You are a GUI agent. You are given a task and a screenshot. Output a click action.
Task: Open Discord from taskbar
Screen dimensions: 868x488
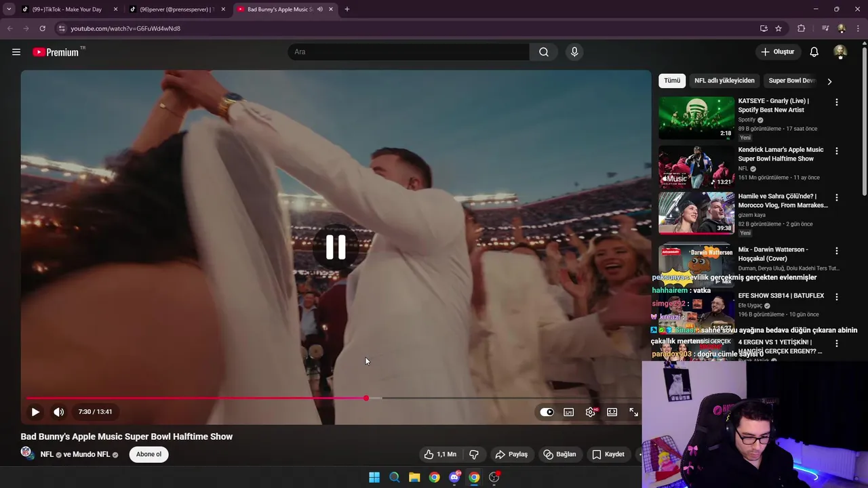click(x=454, y=477)
